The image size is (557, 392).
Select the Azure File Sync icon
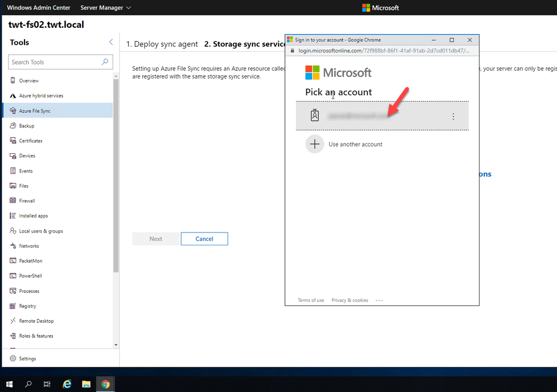click(13, 110)
